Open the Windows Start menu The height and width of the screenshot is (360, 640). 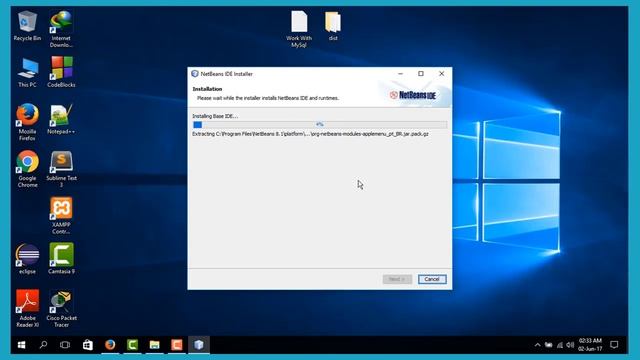(x=22, y=345)
